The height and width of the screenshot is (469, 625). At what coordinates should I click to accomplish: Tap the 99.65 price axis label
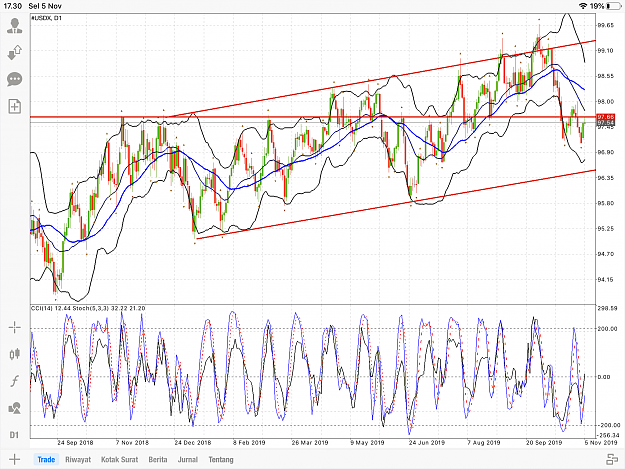pos(605,25)
